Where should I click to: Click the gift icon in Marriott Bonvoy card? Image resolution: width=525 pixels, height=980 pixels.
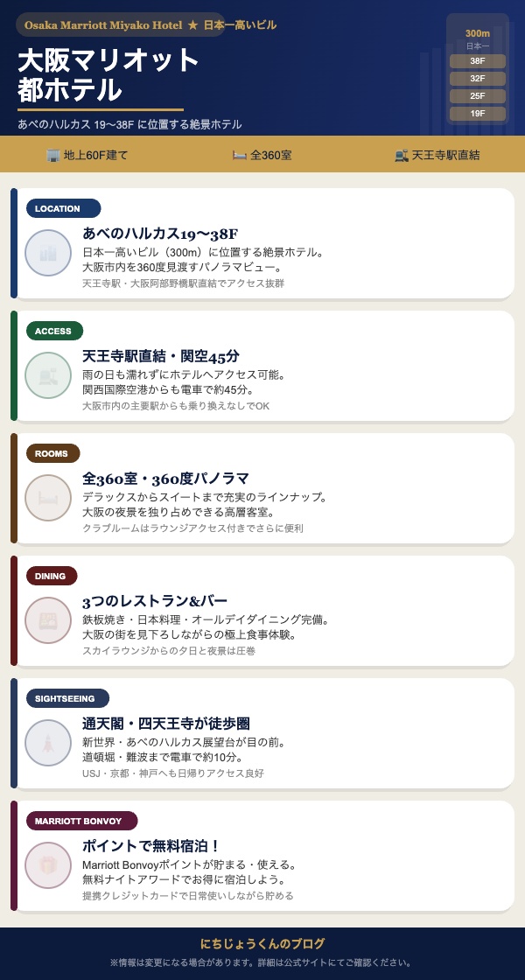tap(48, 864)
